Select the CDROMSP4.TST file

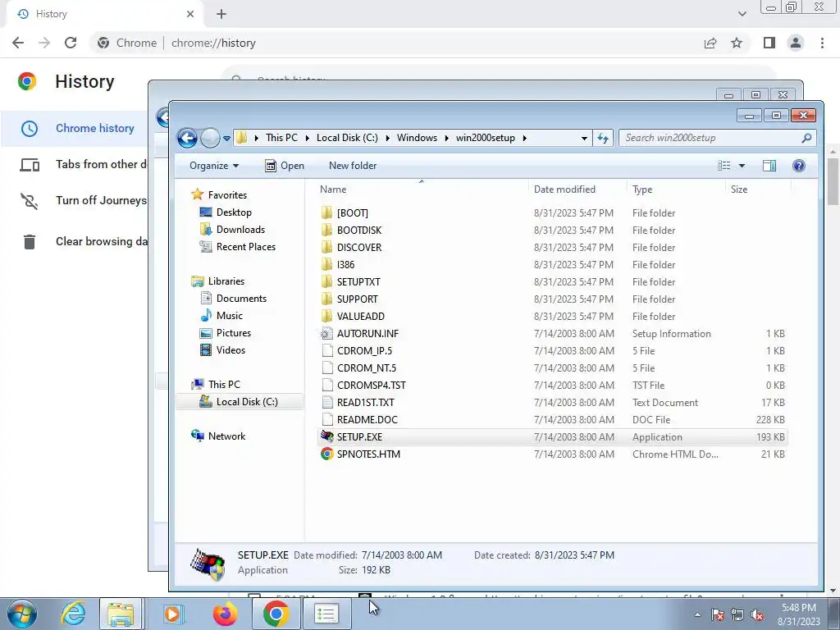[372, 385]
